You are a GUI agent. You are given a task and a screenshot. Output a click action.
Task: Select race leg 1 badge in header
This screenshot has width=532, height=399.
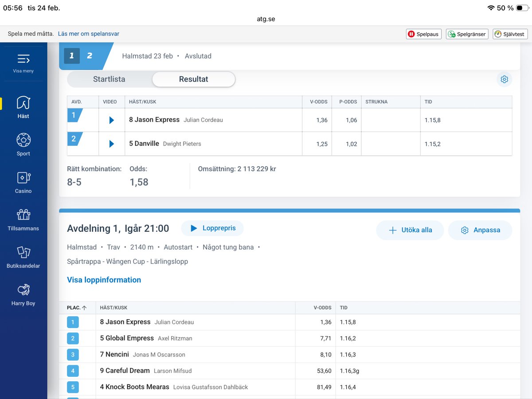pos(72,56)
